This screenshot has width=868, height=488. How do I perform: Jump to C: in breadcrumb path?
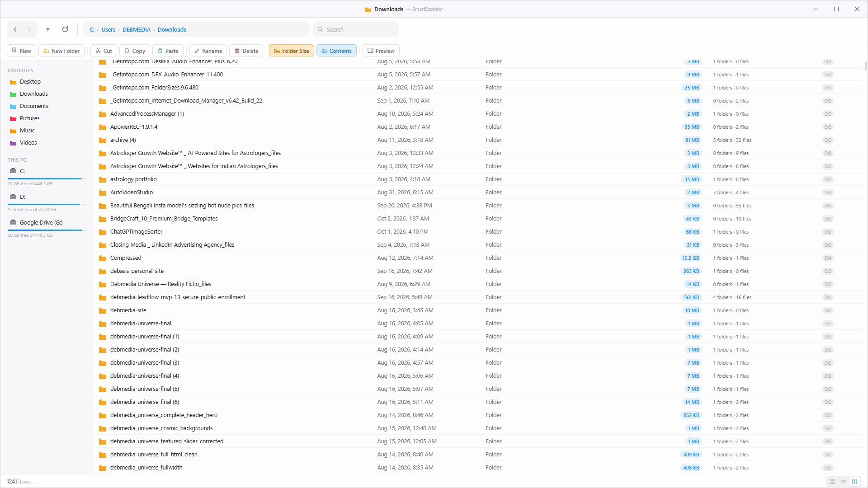tap(92, 30)
